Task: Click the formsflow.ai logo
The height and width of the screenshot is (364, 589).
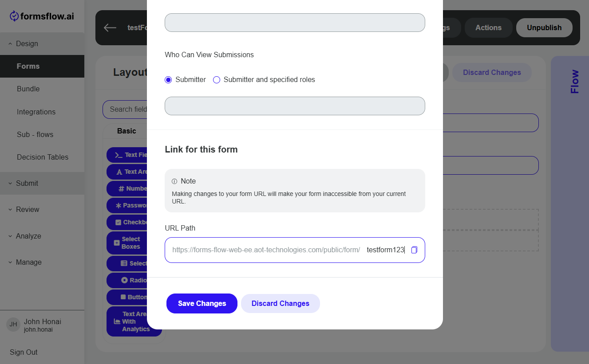Action: coord(42,16)
